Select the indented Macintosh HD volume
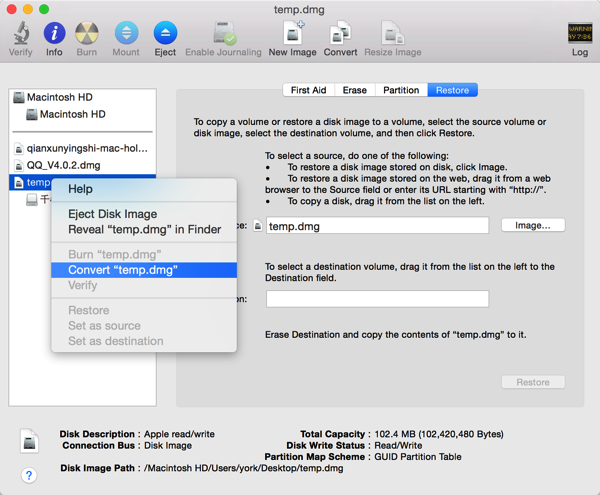Screen dimensions: 600x495 point(82,114)
